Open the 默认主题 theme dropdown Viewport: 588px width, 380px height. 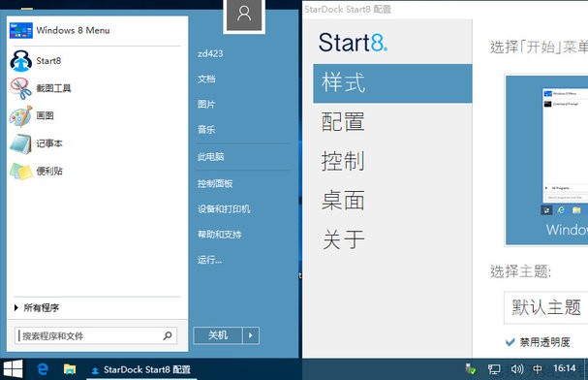tap(546, 307)
